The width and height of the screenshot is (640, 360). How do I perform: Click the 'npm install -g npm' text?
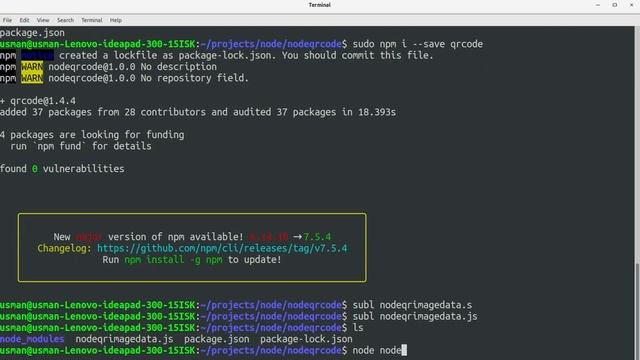click(x=173, y=260)
